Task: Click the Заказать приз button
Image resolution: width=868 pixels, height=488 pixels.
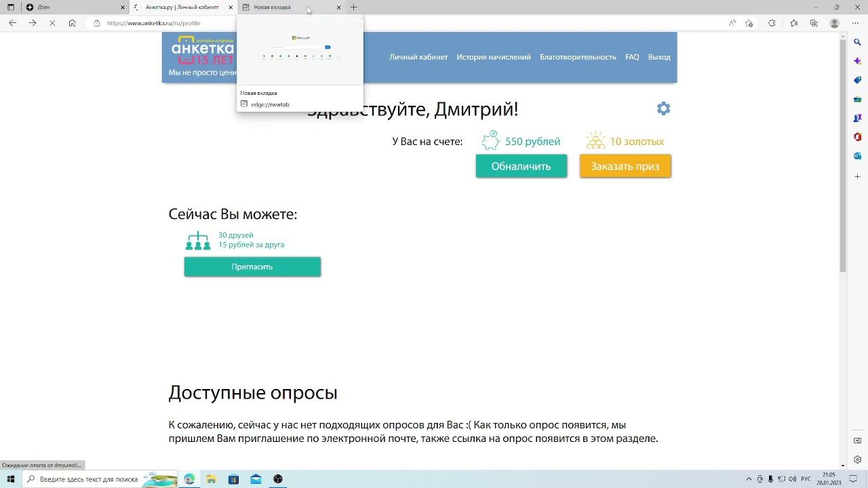Action: [x=625, y=166]
